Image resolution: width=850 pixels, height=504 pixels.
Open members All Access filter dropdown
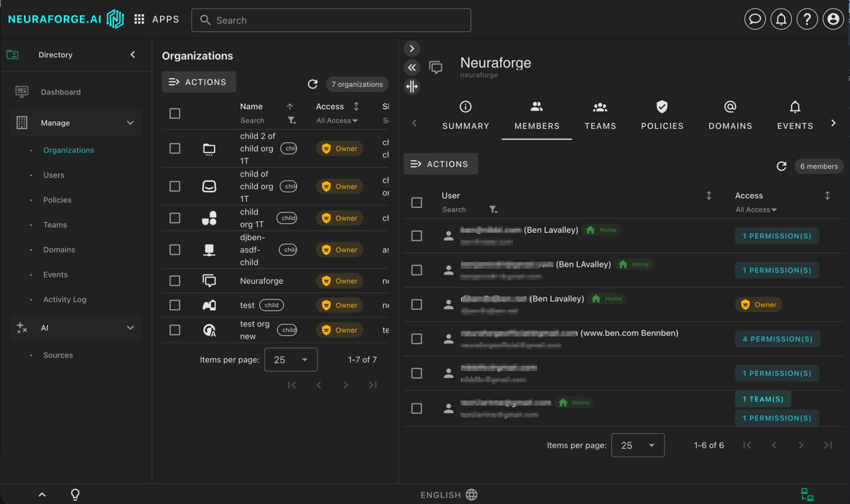click(x=756, y=210)
